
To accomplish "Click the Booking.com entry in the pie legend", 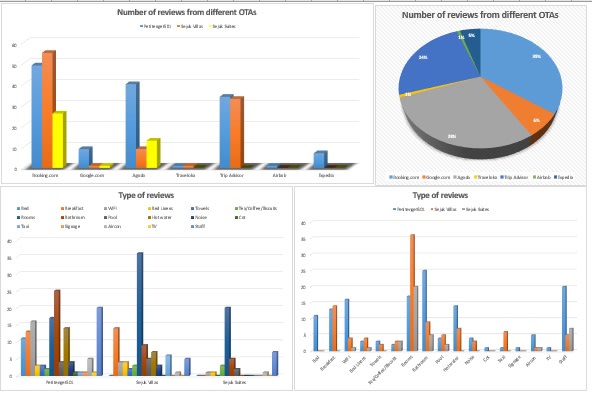I will 404,177.
